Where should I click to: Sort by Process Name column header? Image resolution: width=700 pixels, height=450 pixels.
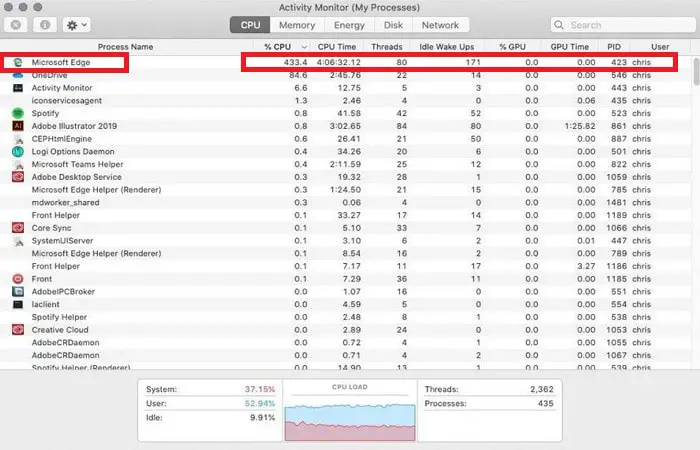(x=125, y=46)
